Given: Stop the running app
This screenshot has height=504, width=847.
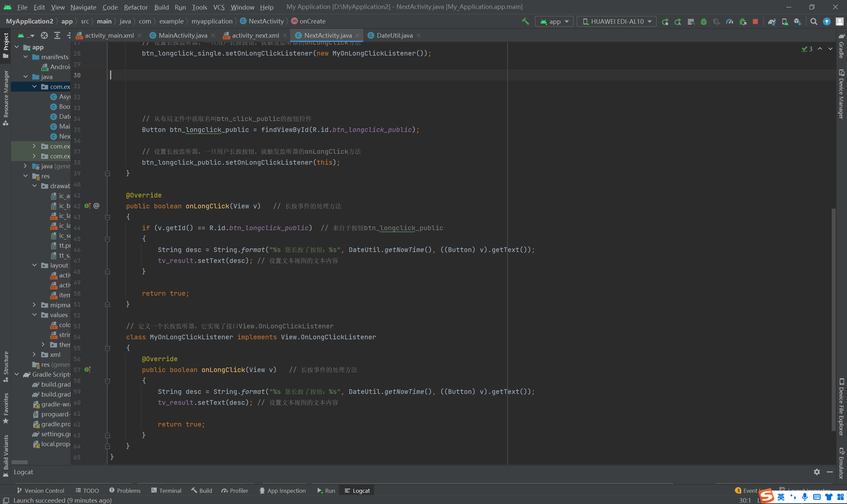Looking at the screenshot, I should (x=755, y=21).
